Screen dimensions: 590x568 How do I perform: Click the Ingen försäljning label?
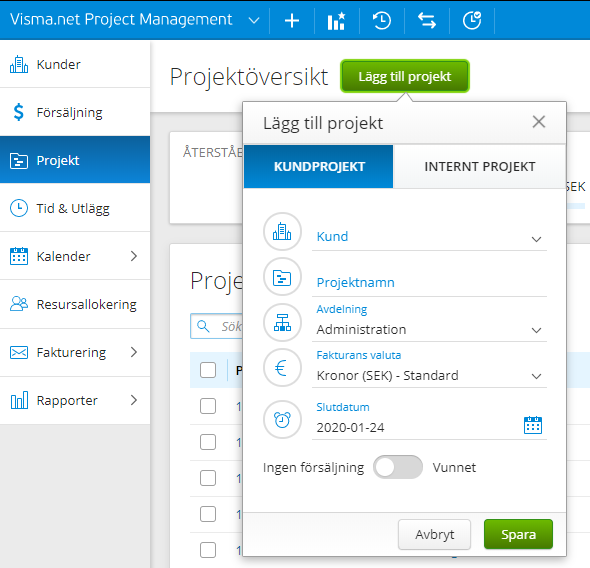point(313,468)
